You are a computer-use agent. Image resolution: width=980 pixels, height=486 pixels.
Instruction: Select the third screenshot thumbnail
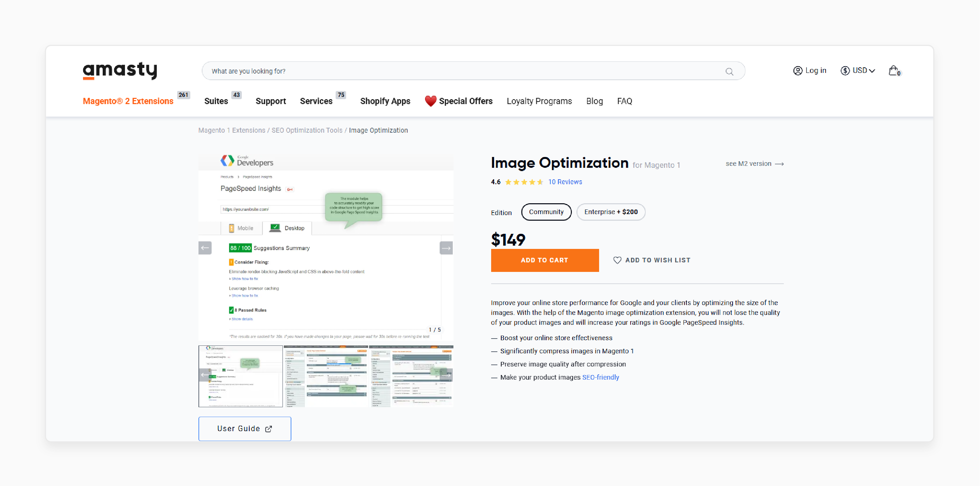coord(411,376)
